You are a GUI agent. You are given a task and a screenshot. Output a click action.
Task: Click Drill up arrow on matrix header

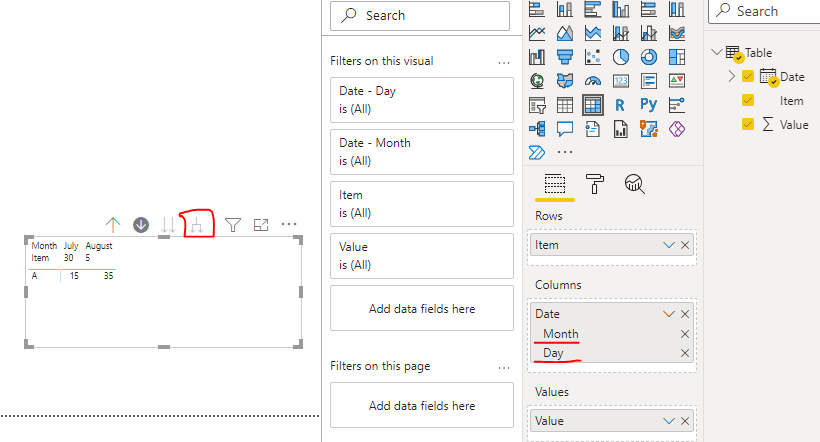click(x=113, y=225)
